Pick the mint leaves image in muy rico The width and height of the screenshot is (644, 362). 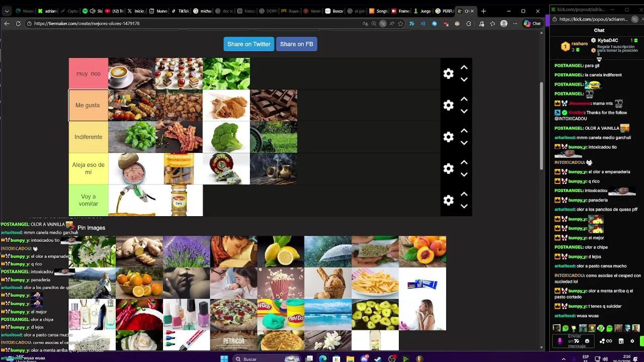[226, 74]
